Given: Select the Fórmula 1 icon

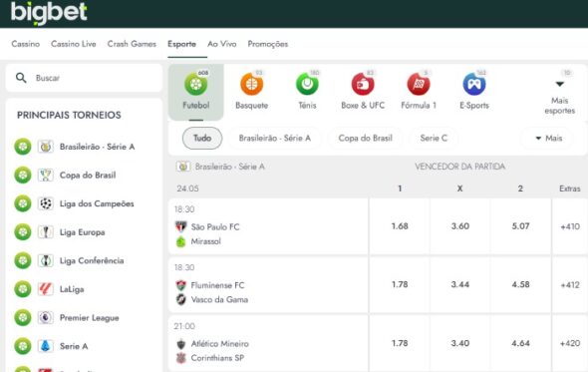Looking at the screenshot, I should [x=419, y=84].
